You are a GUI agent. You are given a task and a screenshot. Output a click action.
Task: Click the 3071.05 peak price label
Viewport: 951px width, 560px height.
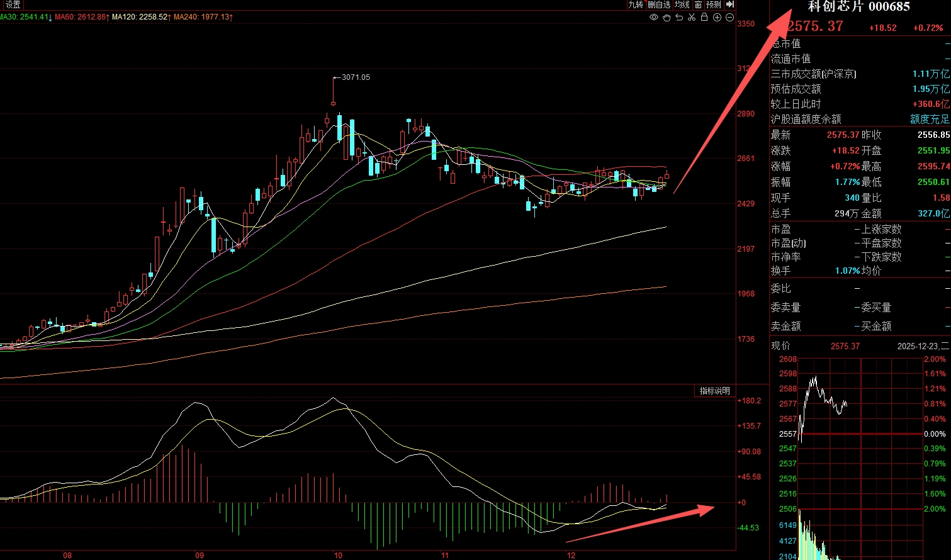tap(356, 77)
